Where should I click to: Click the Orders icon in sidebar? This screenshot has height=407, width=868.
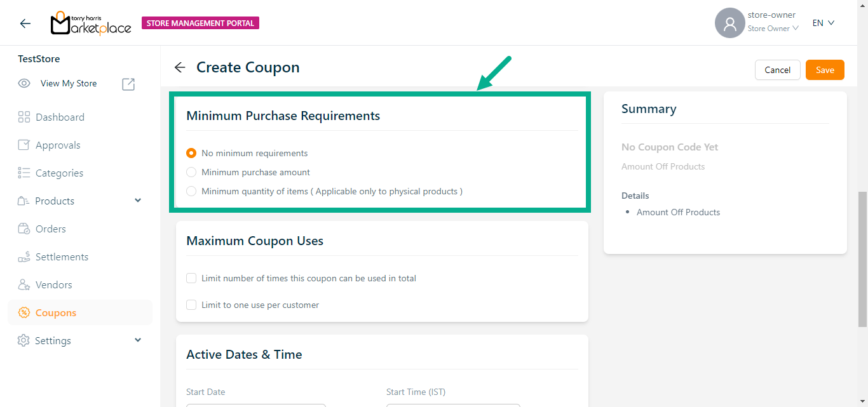24,229
